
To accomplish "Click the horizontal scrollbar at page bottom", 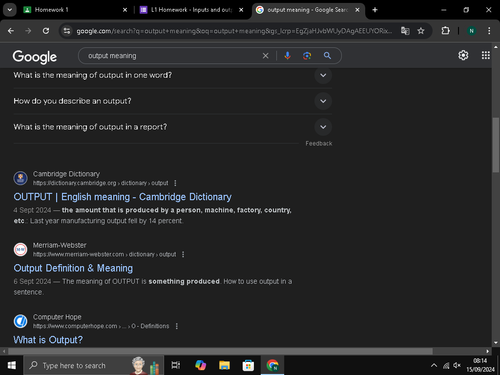I will pyautogui.click(x=220, y=351).
